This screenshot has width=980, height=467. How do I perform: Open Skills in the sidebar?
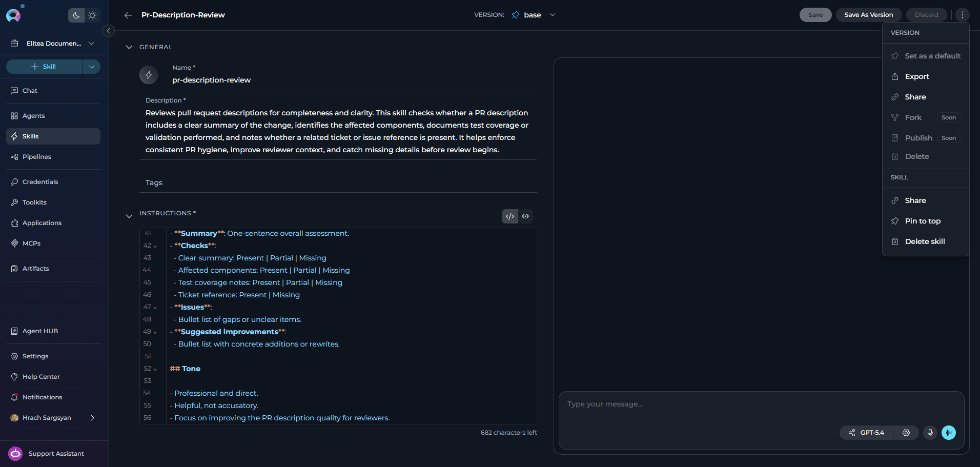53,136
